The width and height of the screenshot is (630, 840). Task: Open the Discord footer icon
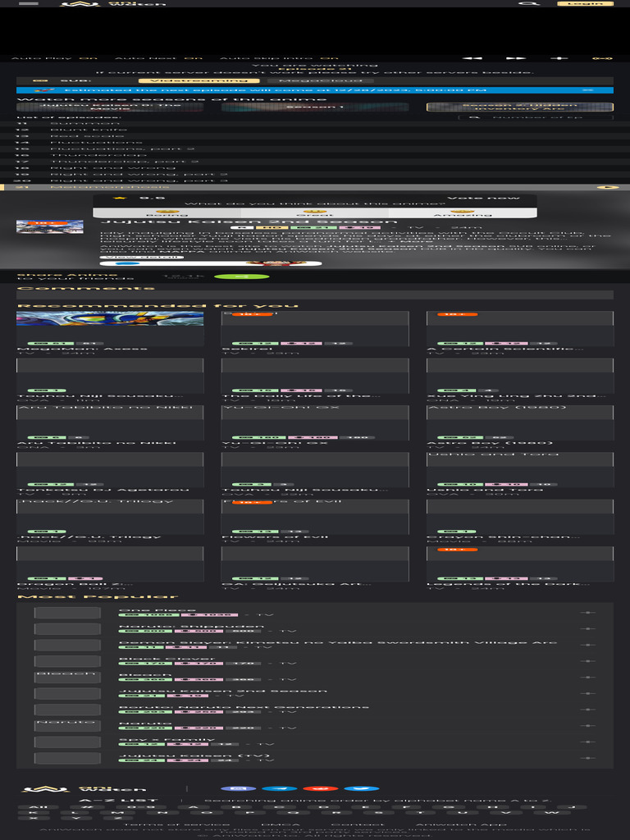coord(239,788)
